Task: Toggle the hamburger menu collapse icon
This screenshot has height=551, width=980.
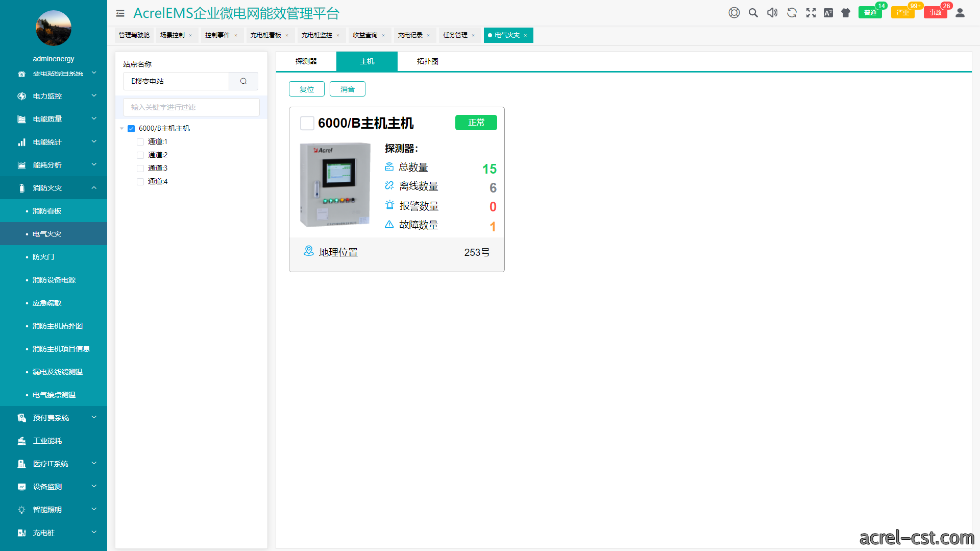Action: point(120,13)
